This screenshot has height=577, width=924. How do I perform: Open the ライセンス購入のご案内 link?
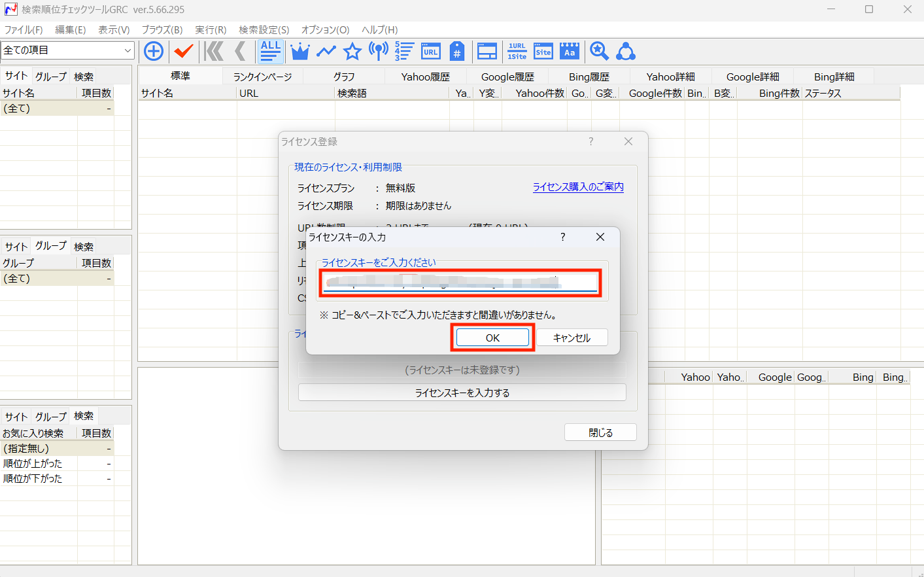coord(578,187)
